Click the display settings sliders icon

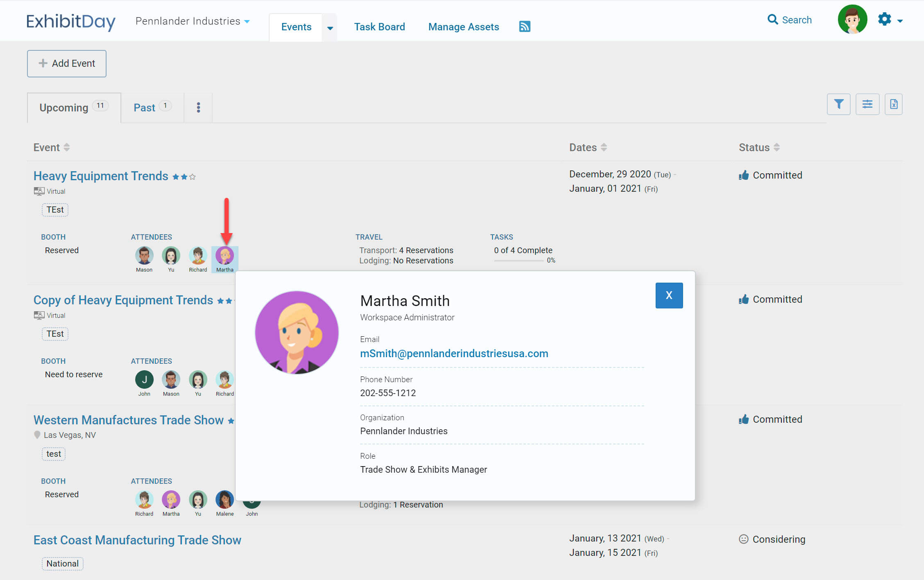[867, 104]
